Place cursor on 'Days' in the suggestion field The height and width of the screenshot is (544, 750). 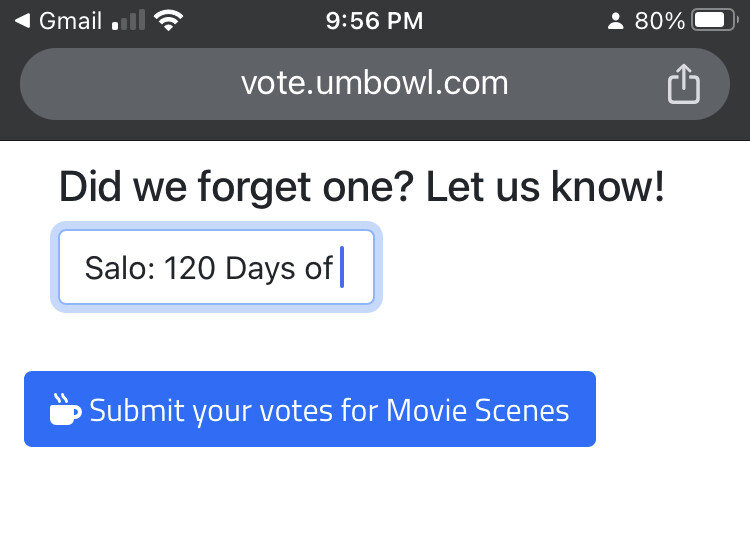pyautogui.click(x=260, y=268)
